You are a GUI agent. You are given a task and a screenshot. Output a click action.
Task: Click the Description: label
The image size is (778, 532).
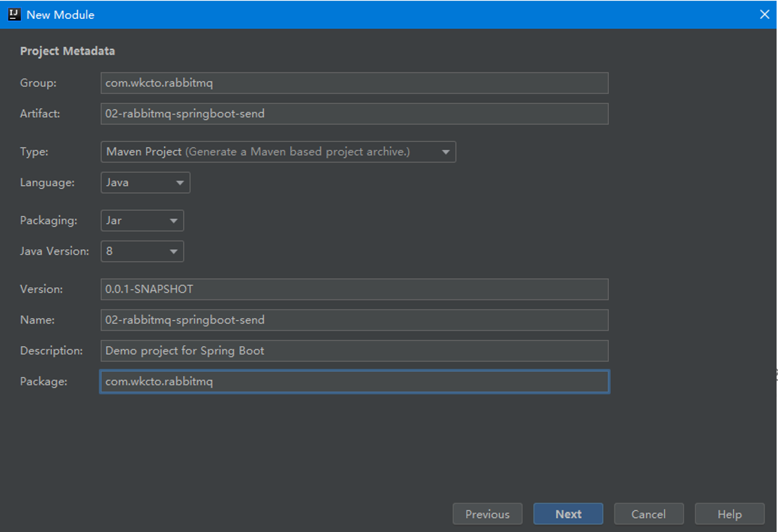coord(51,350)
